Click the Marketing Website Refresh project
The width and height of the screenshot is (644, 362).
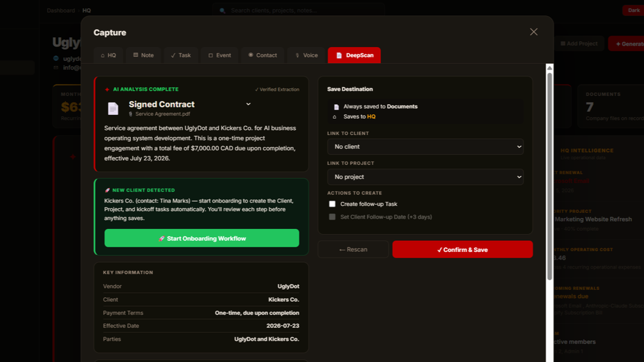point(593,219)
